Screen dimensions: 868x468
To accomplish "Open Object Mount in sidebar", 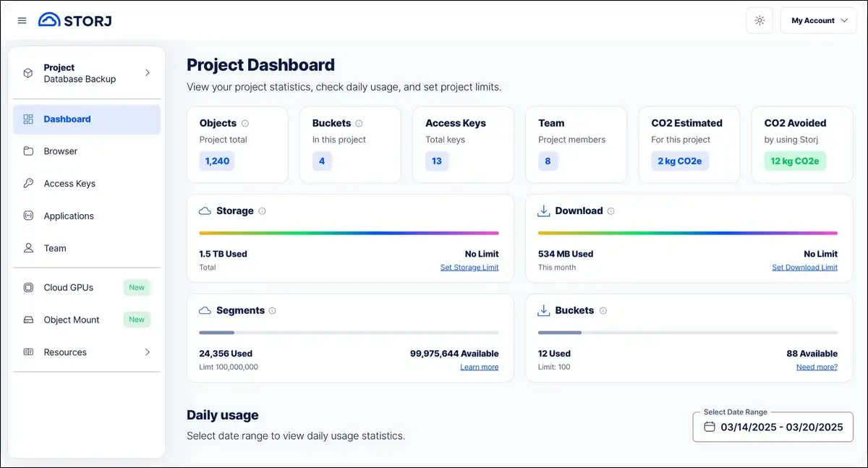I will point(87,320).
